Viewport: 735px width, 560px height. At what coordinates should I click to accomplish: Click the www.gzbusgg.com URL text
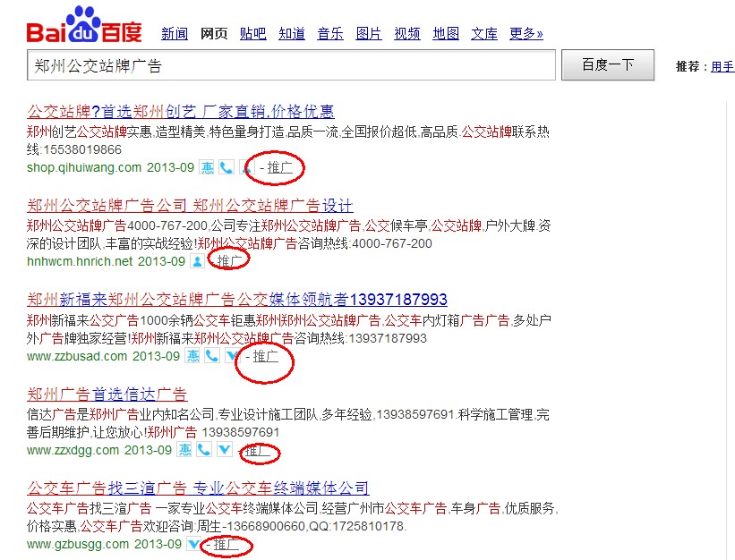pyautogui.click(x=77, y=544)
